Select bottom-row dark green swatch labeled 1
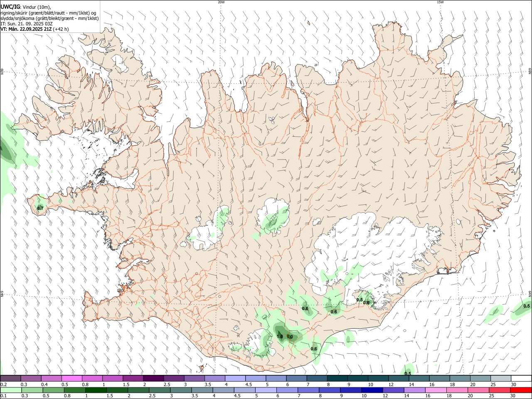 click(96, 390)
